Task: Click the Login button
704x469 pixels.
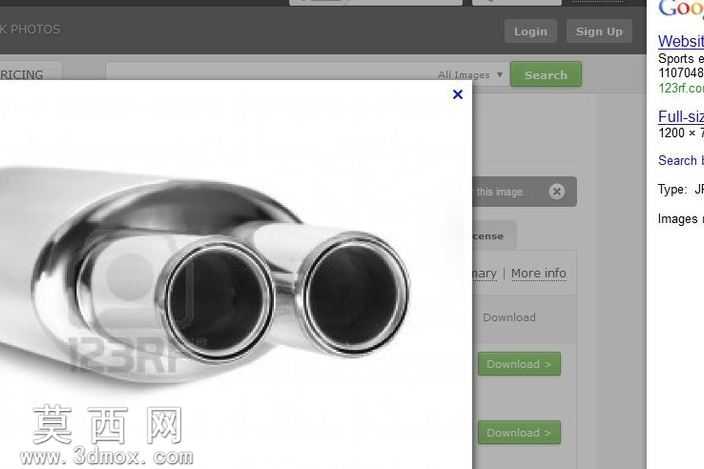Action: (x=531, y=31)
